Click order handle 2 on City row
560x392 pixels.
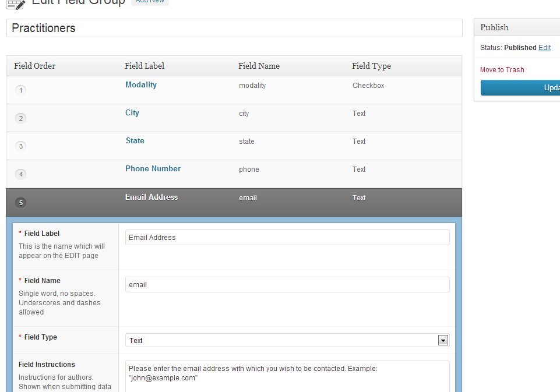(20, 118)
